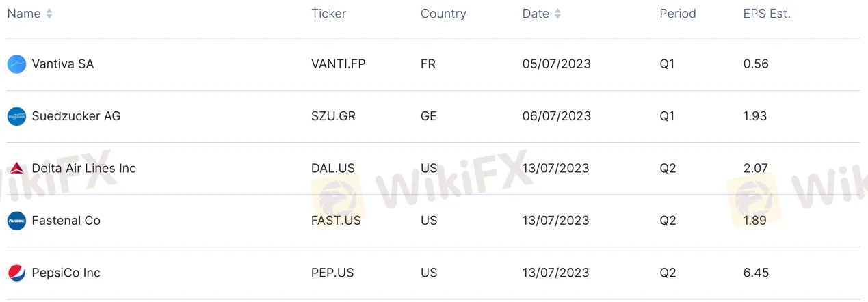The height and width of the screenshot is (302, 868).
Task: Click the Suedzucker AG company logo icon
Action: pyautogui.click(x=16, y=116)
